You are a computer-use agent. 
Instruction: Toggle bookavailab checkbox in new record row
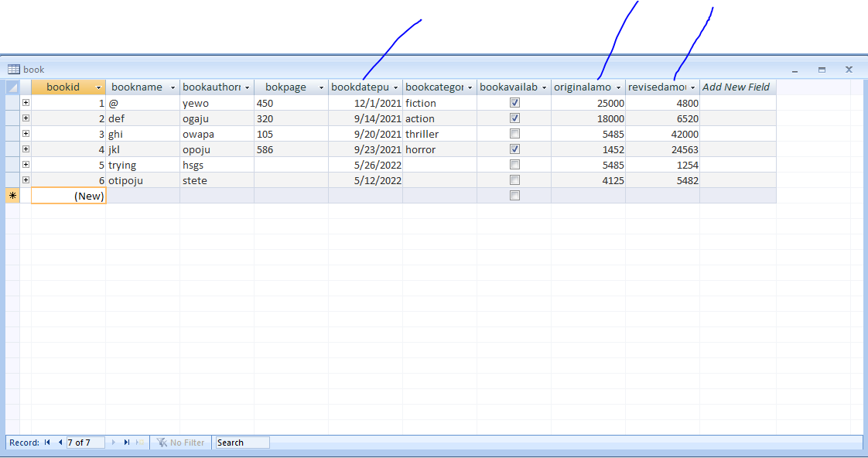pyautogui.click(x=514, y=196)
